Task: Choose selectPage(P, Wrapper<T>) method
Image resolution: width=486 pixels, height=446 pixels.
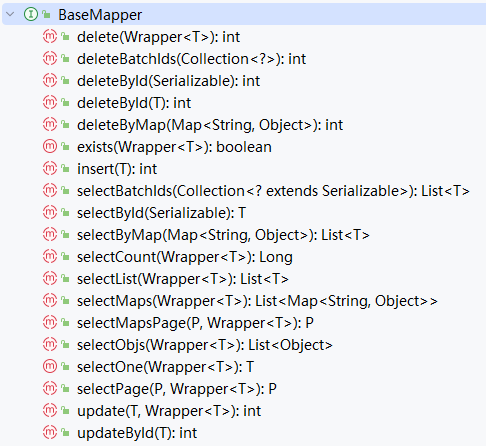Action: [x=177, y=389]
